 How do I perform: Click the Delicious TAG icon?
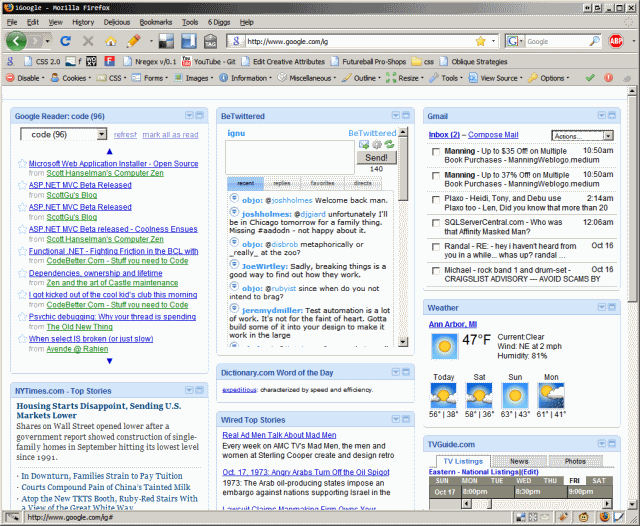211,41
